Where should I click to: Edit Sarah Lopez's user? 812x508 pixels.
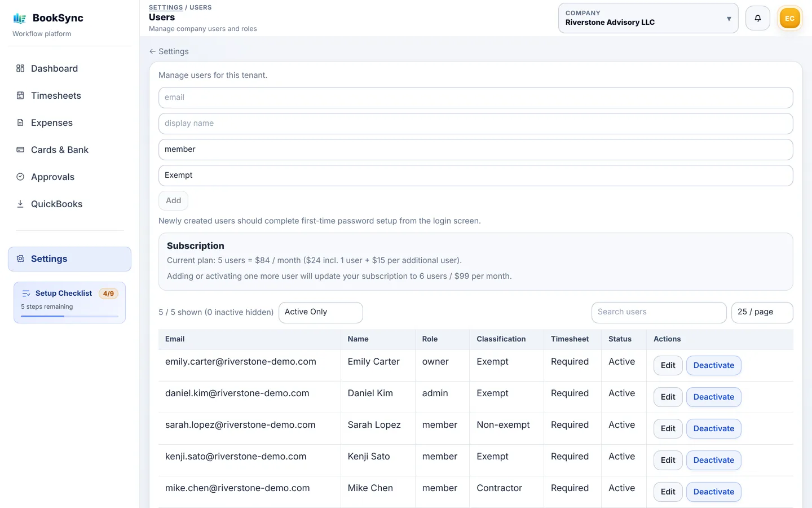click(668, 428)
